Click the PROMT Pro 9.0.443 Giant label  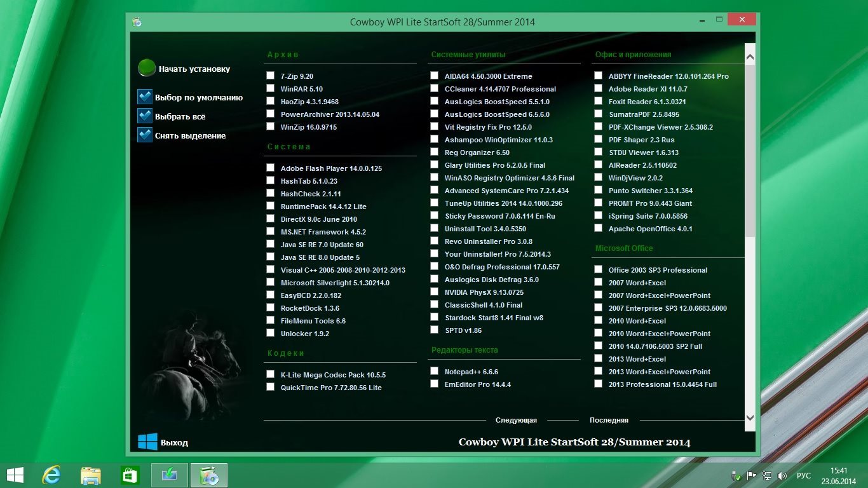pyautogui.click(x=651, y=203)
